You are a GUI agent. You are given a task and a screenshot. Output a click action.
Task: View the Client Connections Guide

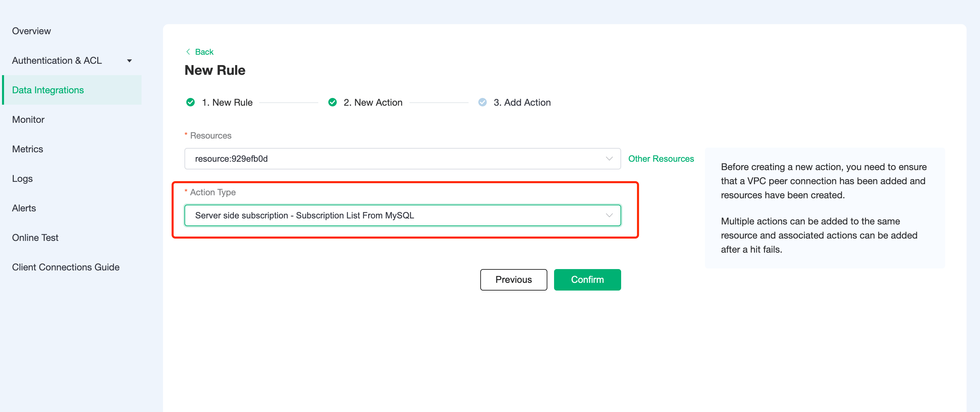tap(65, 267)
